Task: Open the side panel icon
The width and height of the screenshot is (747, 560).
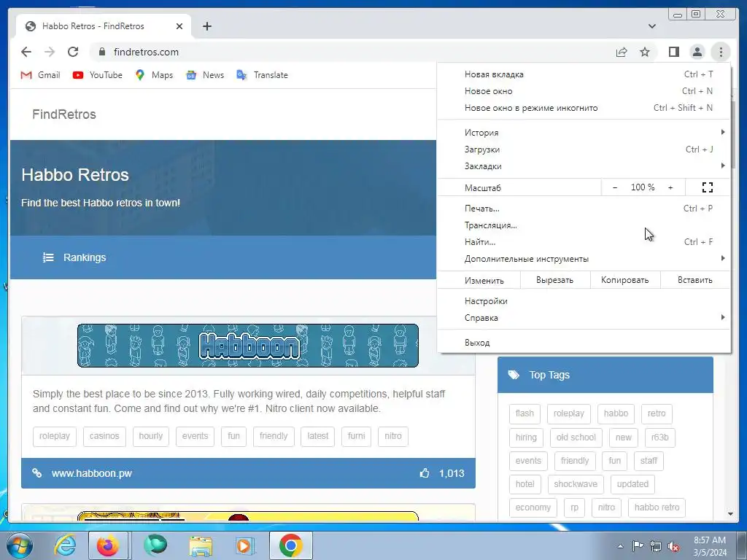Action: pyautogui.click(x=673, y=52)
